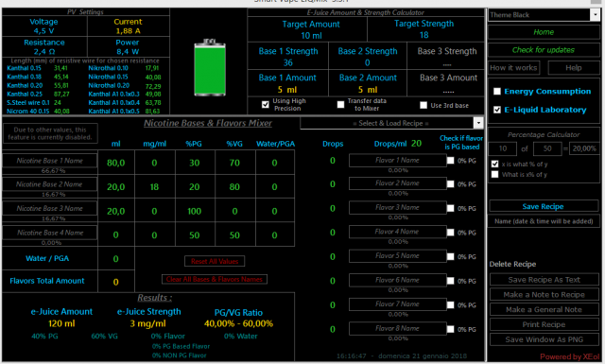Viewport: 605px width, 364px height.
Task: Click Delete Recipe label
Action: point(512,264)
